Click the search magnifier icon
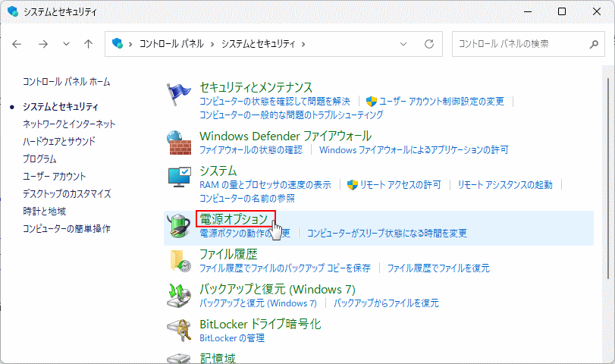 coord(594,44)
